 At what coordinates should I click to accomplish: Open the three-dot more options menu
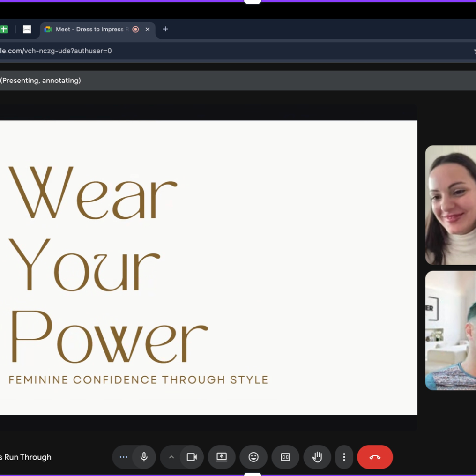[344, 457]
